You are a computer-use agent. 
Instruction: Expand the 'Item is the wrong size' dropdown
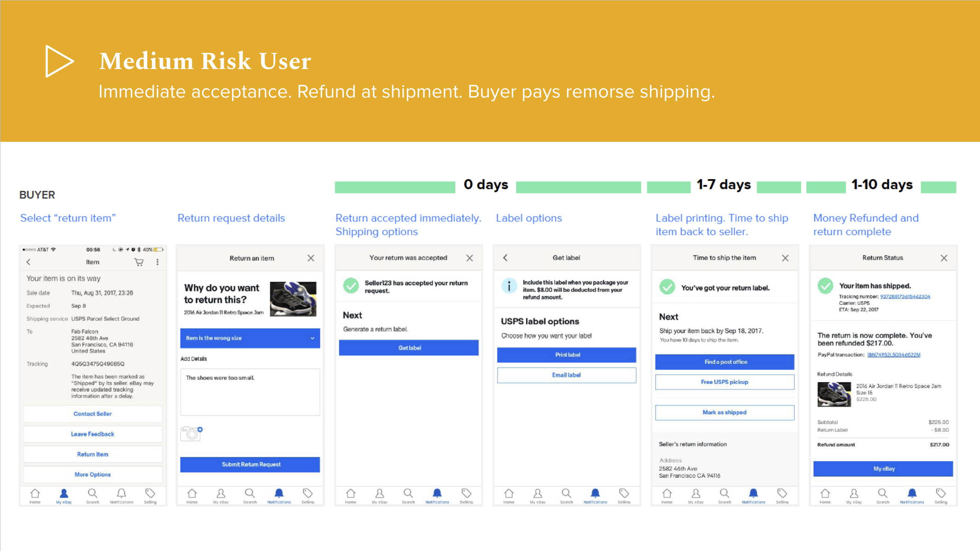(x=250, y=338)
